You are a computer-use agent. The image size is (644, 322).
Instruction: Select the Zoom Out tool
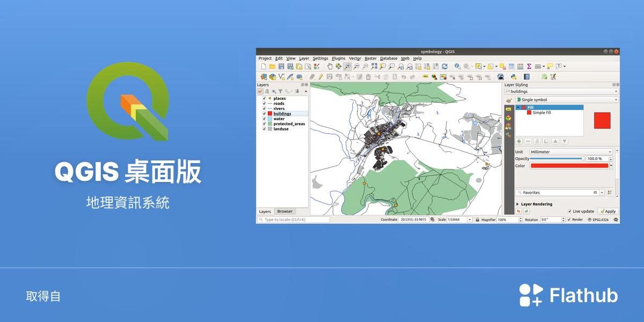(x=356, y=66)
